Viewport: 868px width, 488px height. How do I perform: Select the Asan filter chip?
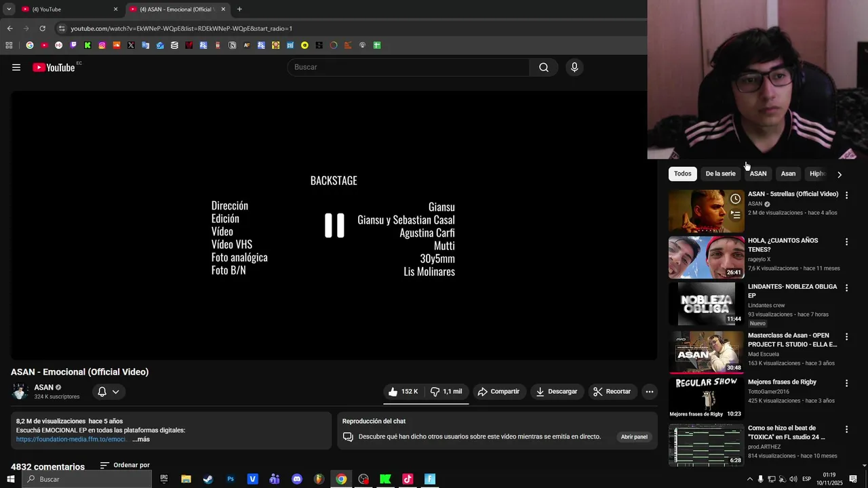coord(788,174)
